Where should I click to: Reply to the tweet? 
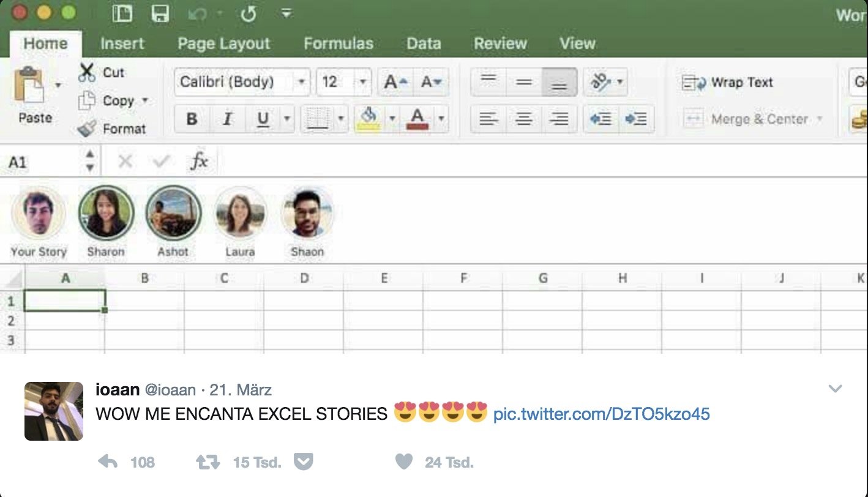[108, 462]
